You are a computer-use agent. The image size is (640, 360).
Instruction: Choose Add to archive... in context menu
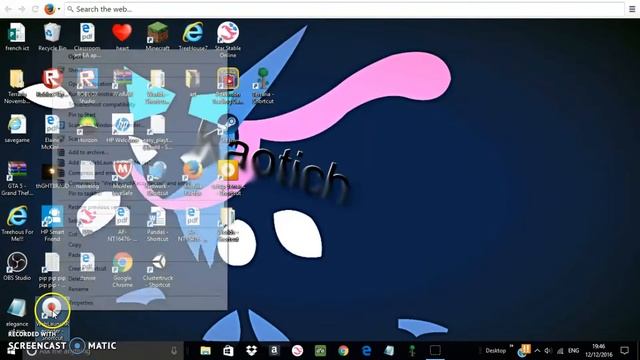[x=88, y=152]
